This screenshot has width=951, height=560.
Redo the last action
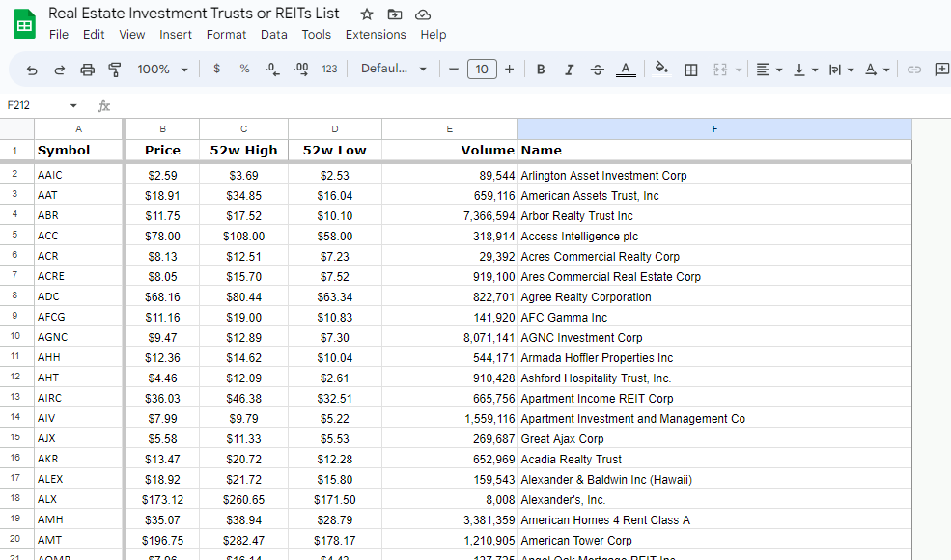tap(60, 70)
